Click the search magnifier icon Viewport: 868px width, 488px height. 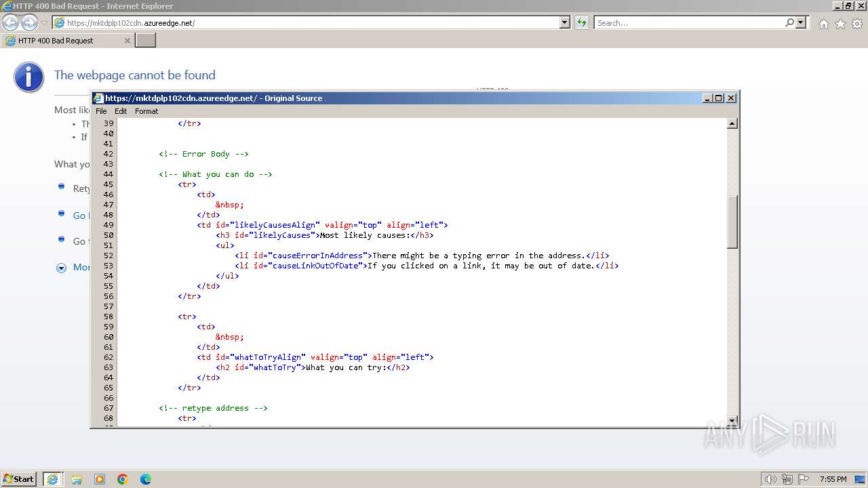(x=789, y=23)
